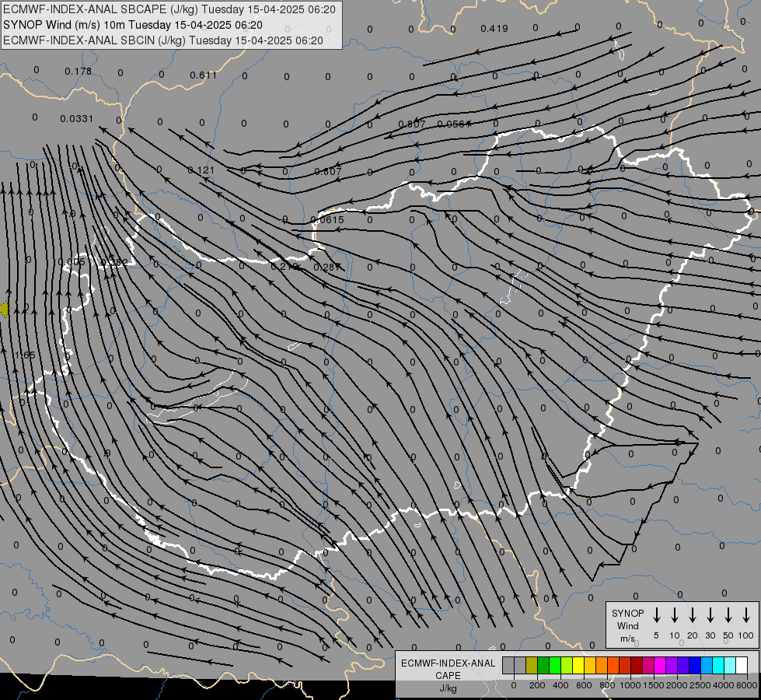Click the SYNOP Wind 10m title line
Image resolution: width=761 pixels, height=700 pixels.
coord(132,25)
